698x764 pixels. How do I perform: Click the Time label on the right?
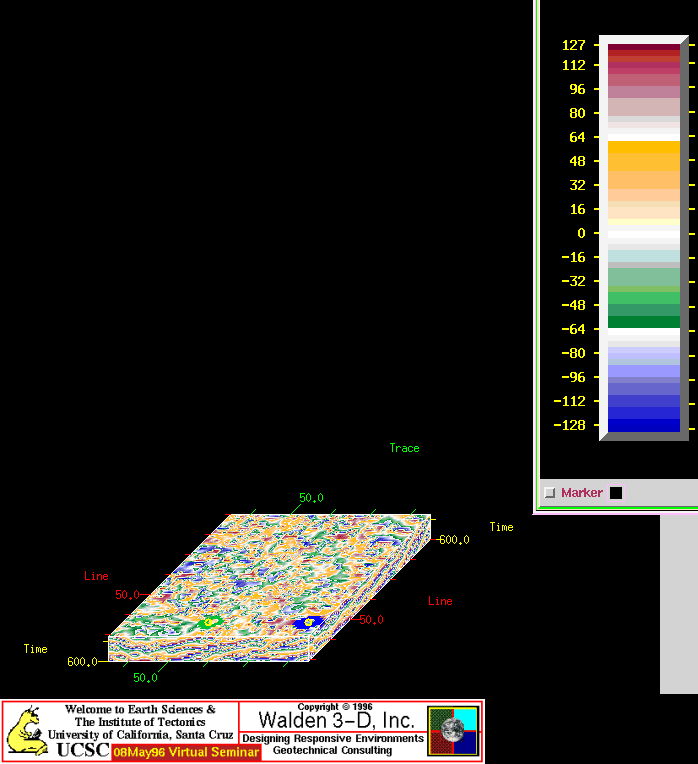(501, 527)
